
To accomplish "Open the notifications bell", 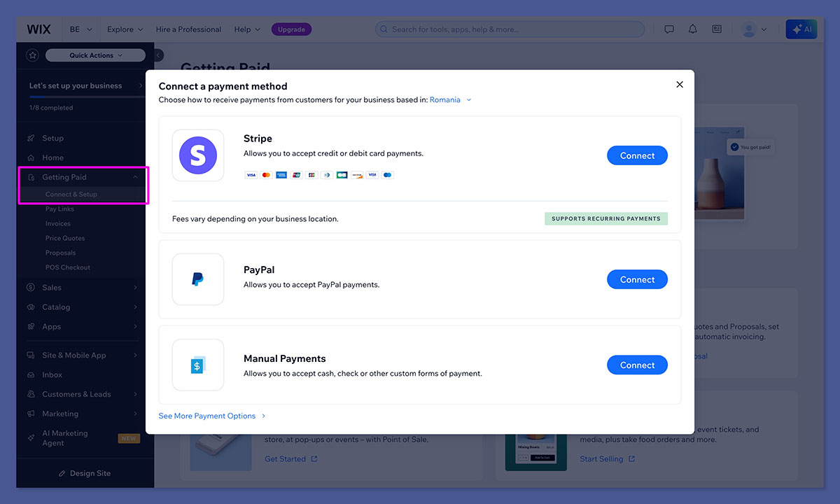I will (x=693, y=29).
